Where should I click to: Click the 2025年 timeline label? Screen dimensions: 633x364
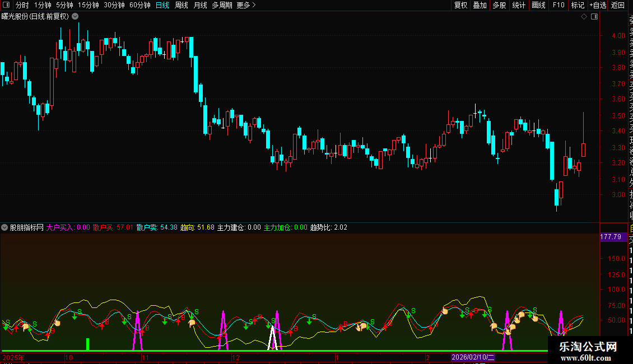point(13,357)
